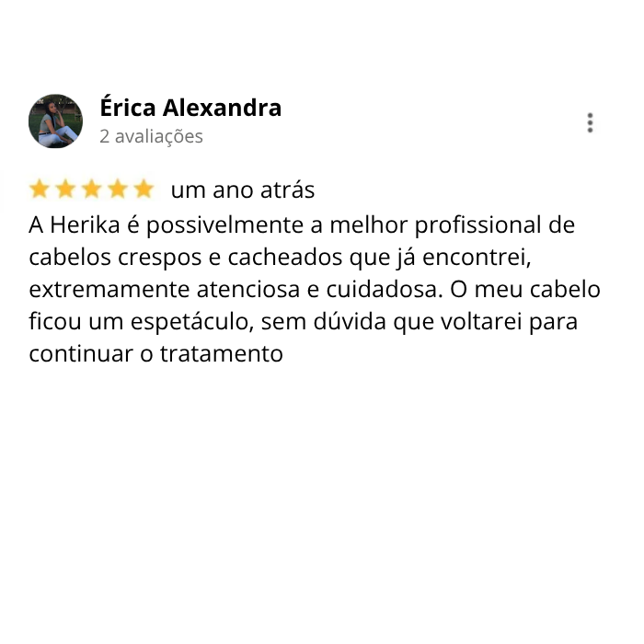Click the word "continuar" in the last line
The width and height of the screenshot is (644, 644).
[81, 353]
